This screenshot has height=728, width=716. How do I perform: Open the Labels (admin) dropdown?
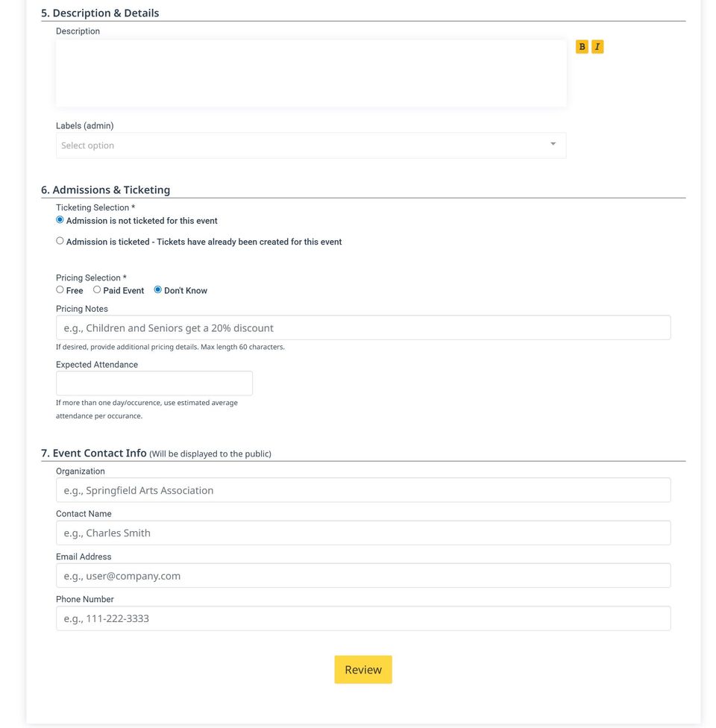(x=298, y=145)
